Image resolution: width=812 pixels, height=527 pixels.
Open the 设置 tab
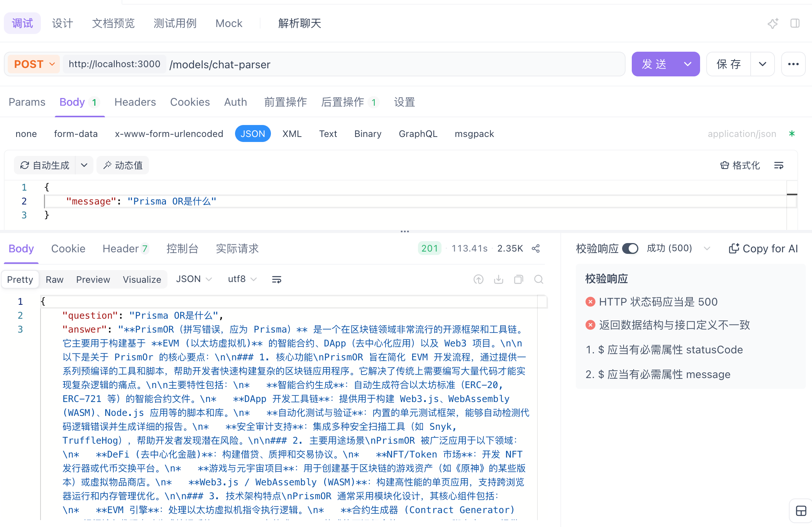pyautogui.click(x=404, y=102)
